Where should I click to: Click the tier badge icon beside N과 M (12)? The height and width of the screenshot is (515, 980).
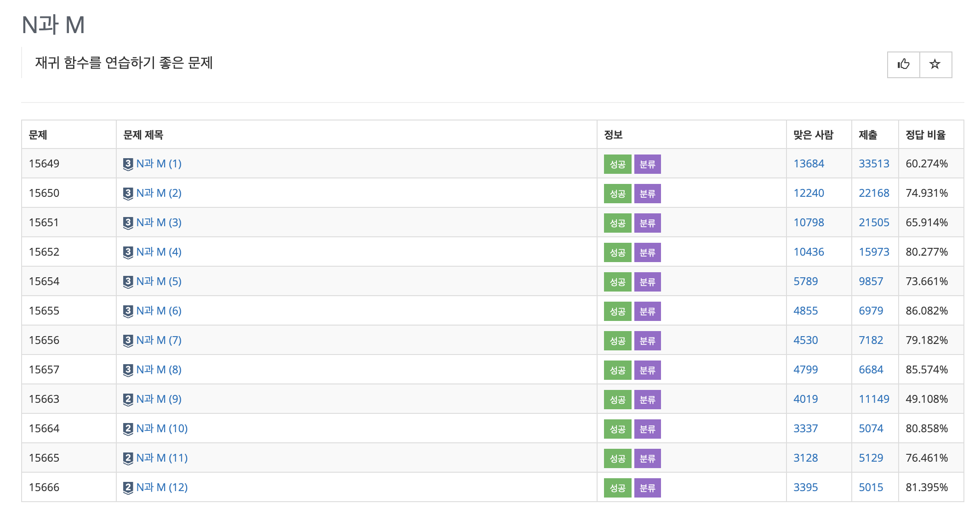(x=128, y=488)
